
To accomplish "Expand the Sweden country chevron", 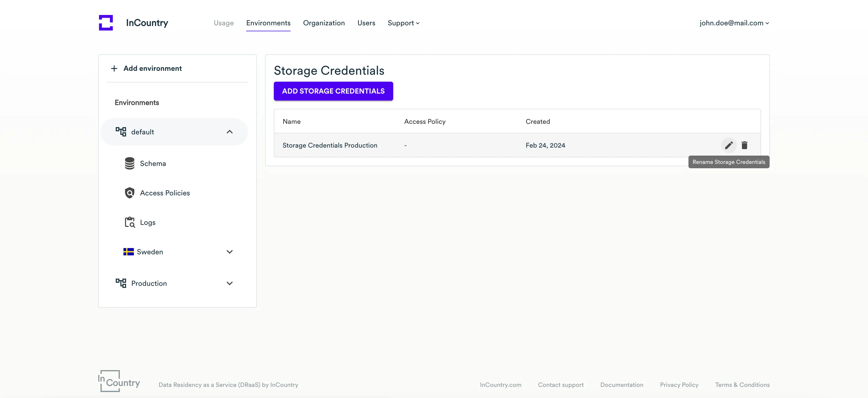I will point(229,252).
